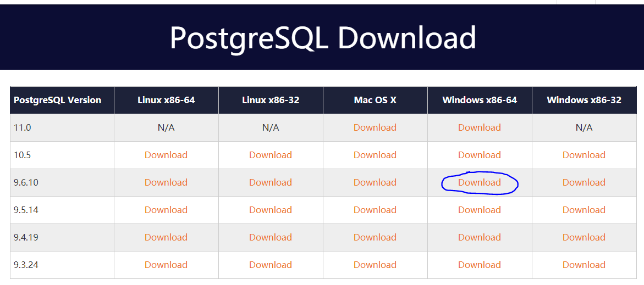Screen dimensions: 644x285
Task: Click the Linux x86-32 column header
Action: pyautogui.click(x=271, y=100)
